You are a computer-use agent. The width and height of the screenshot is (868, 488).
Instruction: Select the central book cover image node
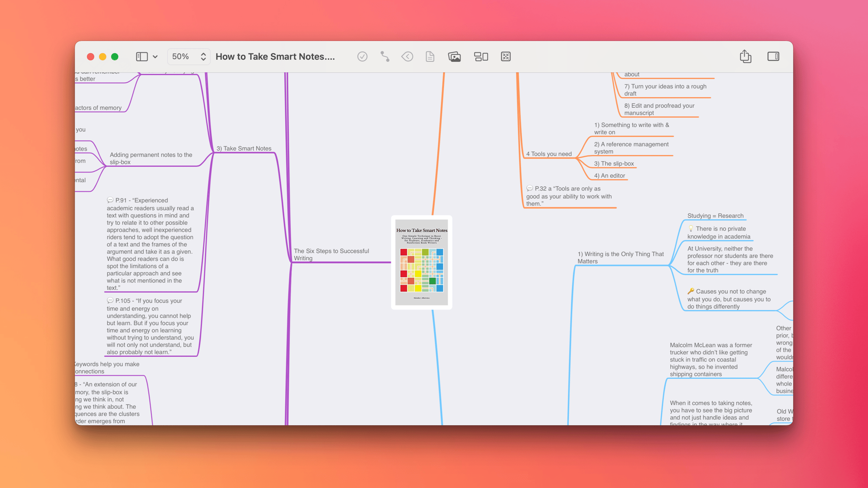[x=422, y=262]
